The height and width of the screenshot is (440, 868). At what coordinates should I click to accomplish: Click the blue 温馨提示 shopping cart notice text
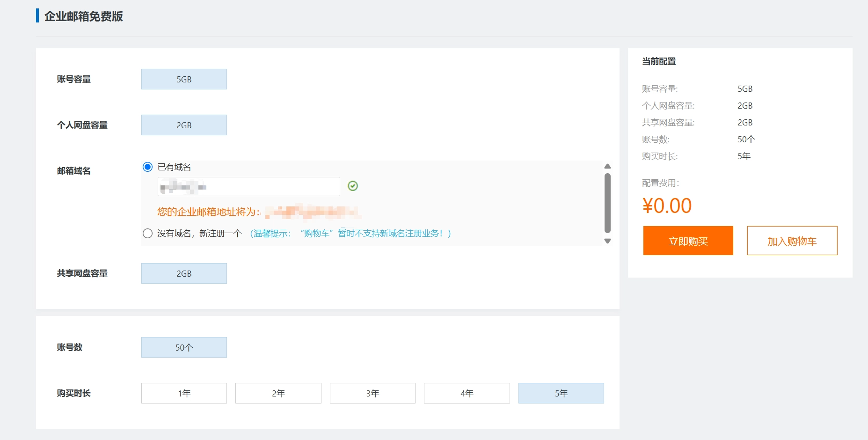[350, 234]
